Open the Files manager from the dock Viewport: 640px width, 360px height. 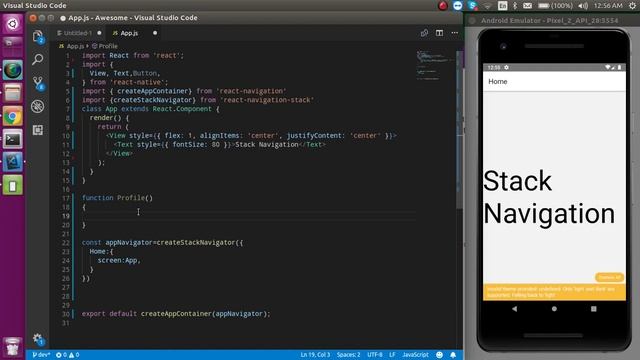pyautogui.click(x=13, y=93)
